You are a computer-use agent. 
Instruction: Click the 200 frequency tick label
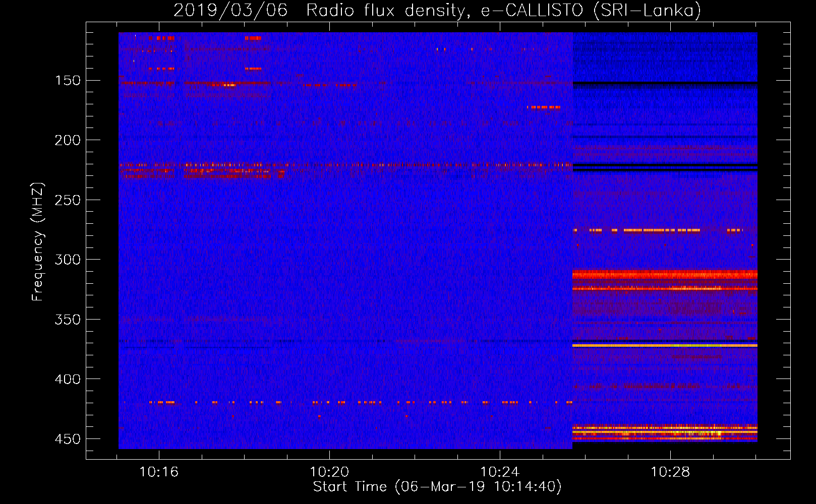click(x=68, y=140)
